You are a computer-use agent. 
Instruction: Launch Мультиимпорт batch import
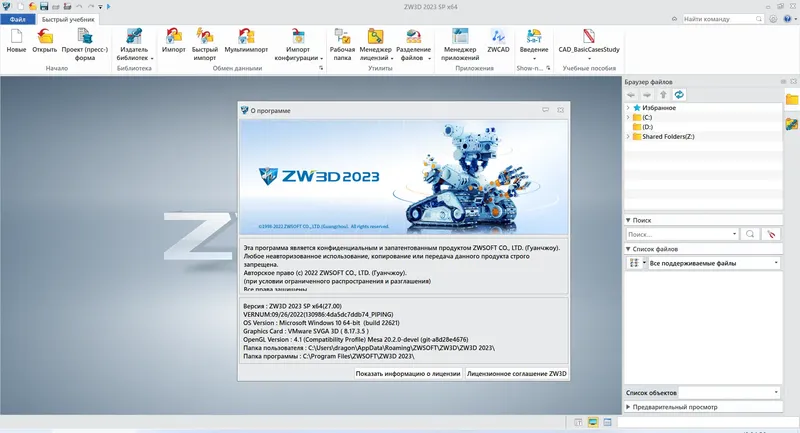pos(246,41)
